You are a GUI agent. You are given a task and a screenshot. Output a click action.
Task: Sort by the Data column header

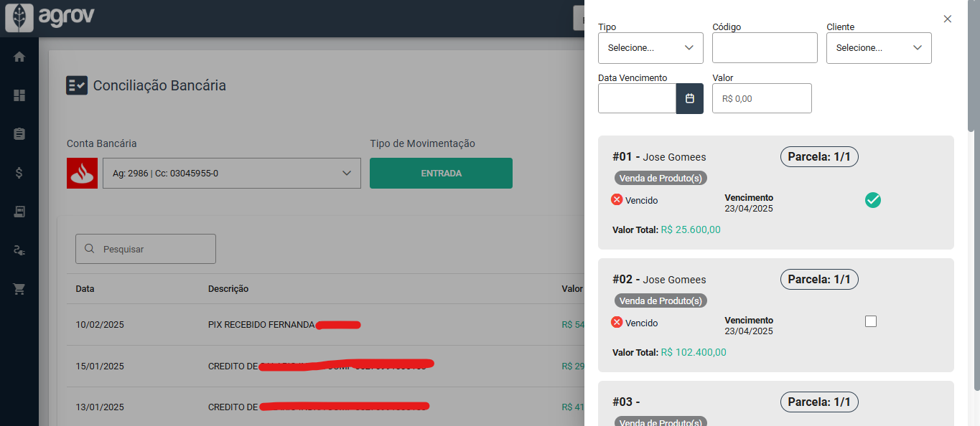[x=85, y=289]
